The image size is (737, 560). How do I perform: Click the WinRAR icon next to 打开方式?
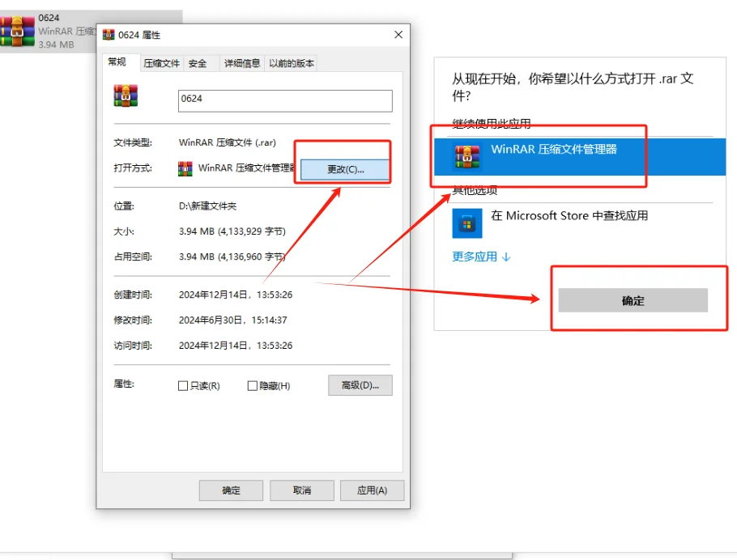(185, 168)
